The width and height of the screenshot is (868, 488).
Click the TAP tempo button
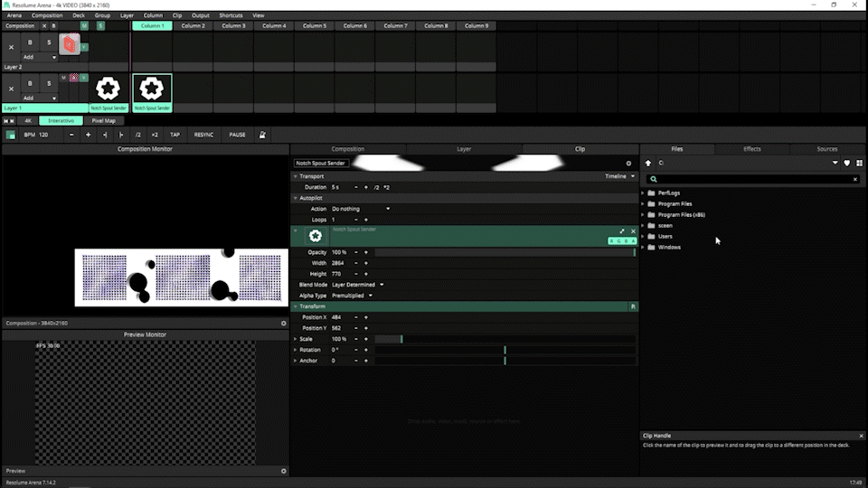[175, 135]
